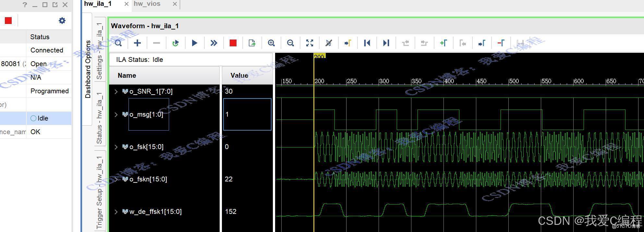Click the swap cursors toolbar icon
Image resolution: width=644 pixels, height=232 pixels.
click(520, 43)
